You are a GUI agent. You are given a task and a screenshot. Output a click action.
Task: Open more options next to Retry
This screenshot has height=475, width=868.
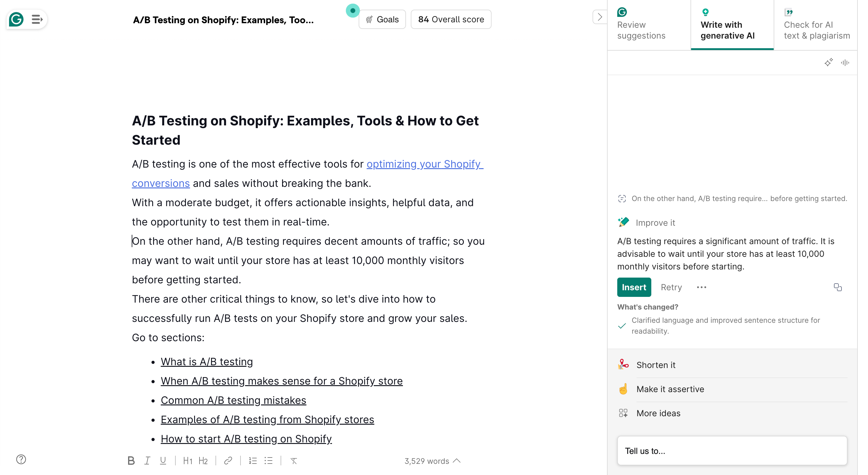[x=702, y=287]
